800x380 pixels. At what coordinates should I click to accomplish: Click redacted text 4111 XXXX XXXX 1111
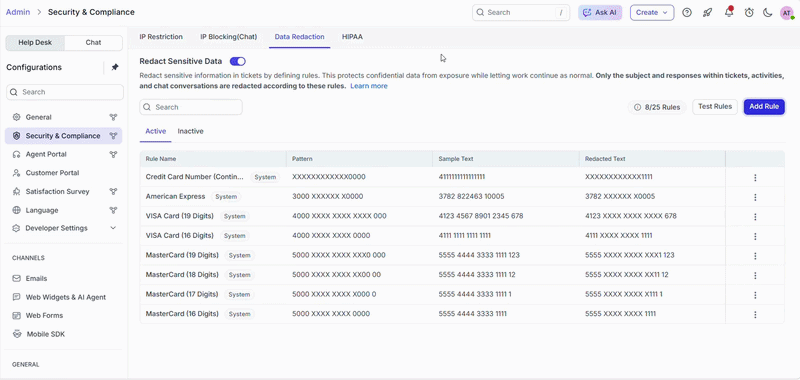point(618,236)
